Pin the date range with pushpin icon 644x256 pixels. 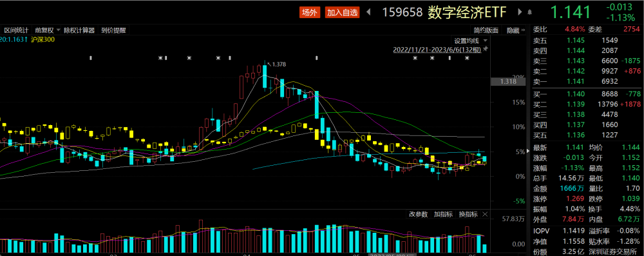[x=486, y=50]
